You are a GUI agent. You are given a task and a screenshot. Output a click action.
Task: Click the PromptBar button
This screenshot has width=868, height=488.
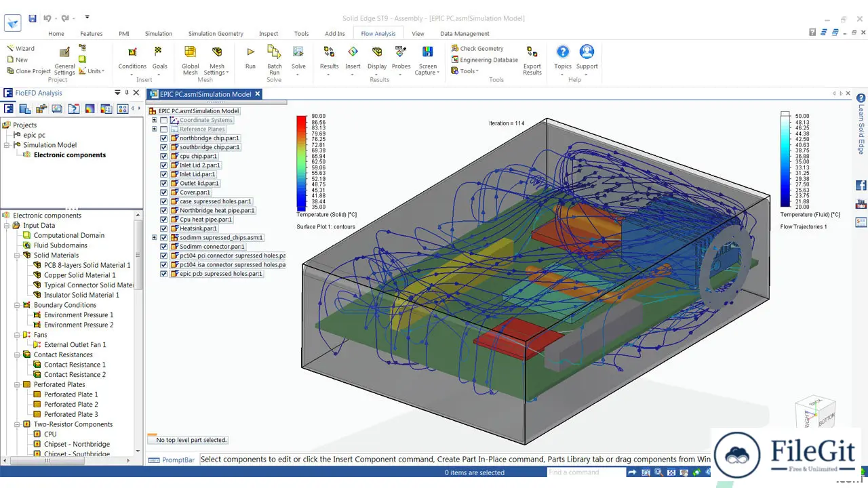172,460
